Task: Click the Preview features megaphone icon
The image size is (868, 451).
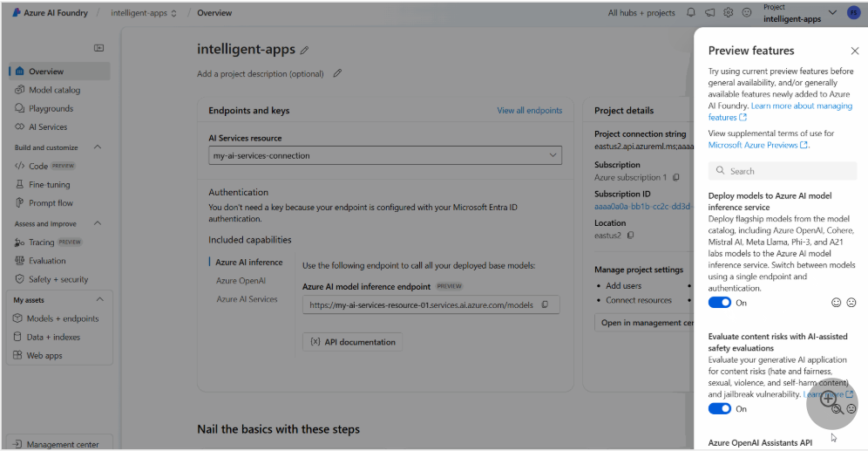Action: 710,13
